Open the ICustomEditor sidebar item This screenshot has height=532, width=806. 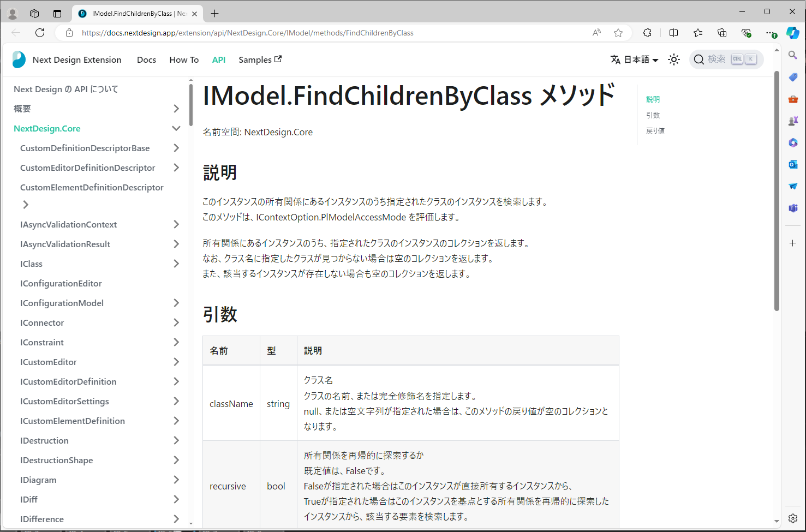(x=49, y=362)
